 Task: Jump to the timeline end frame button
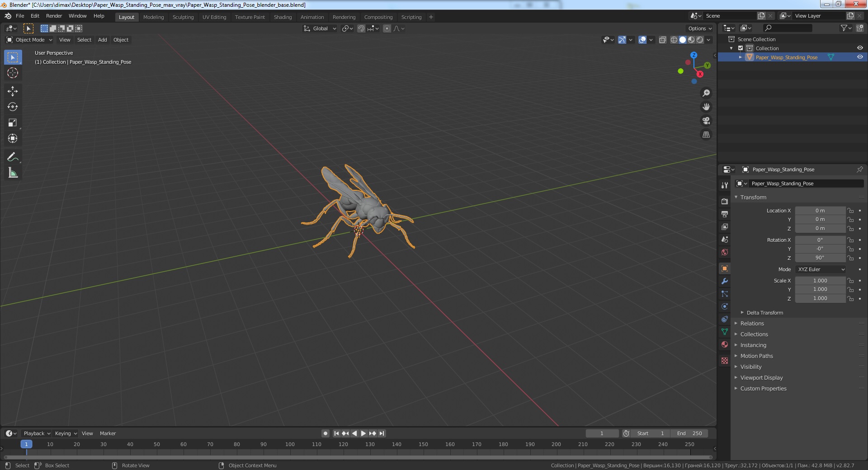(x=382, y=433)
